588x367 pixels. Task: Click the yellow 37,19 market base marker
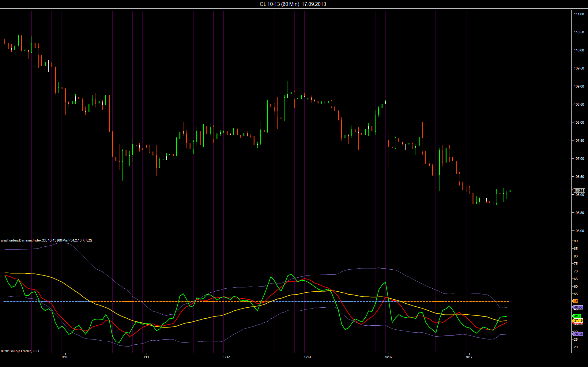(x=578, y=320)
